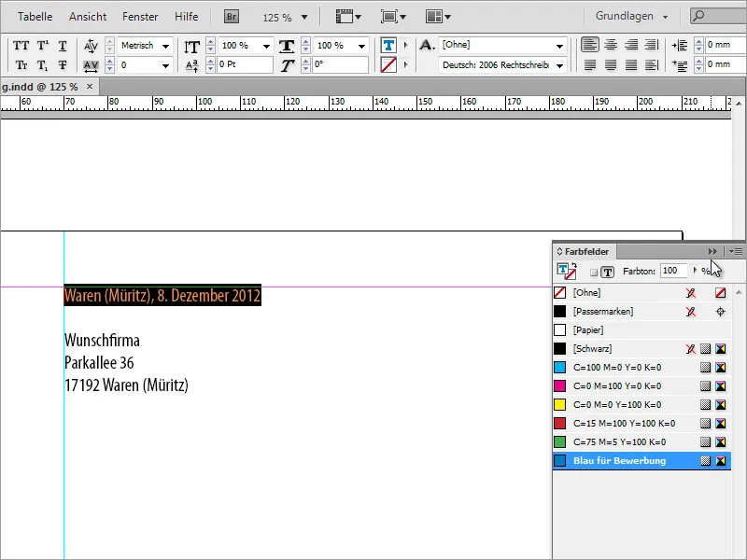Open the character style [Ohne] dropdown
Viewport: 747px width, 560px height.
pyautogui.click(x=559, y=46)
